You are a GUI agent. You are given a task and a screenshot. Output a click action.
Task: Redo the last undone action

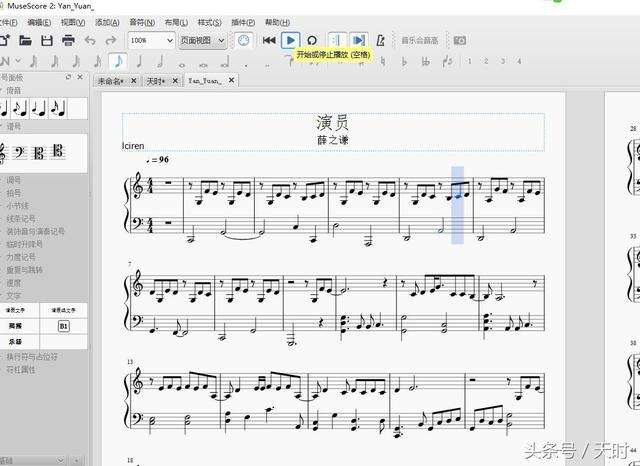(111, 40)
